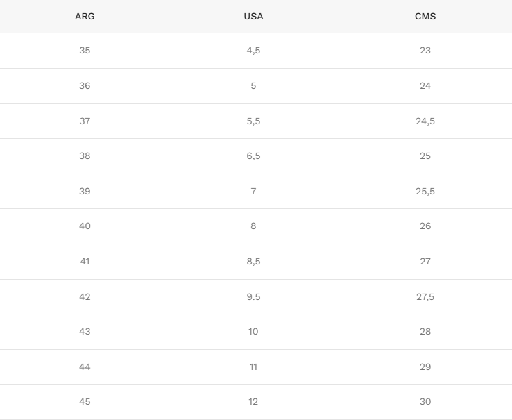Click USA size 8 cell
This screenshot has width=512, height=420.
point(253,226)
